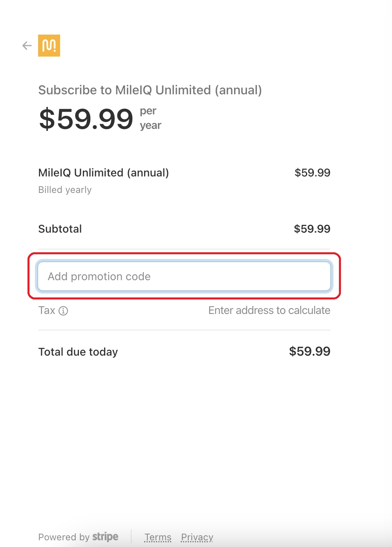Select the back navigation arrow
The width and height of the screenshot is (392, 547).
[x=26, y=46]
